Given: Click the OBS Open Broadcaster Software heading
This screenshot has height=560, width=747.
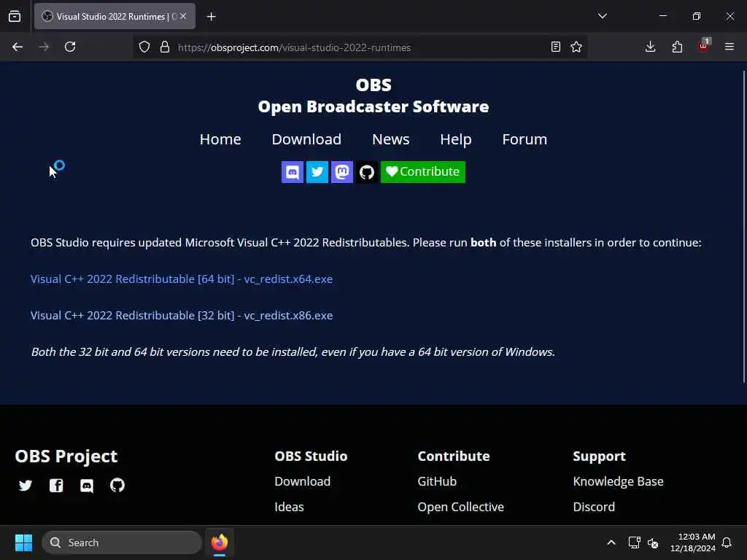Looking at the screenshot, I should pyautogui.click(x=373, y=96).
